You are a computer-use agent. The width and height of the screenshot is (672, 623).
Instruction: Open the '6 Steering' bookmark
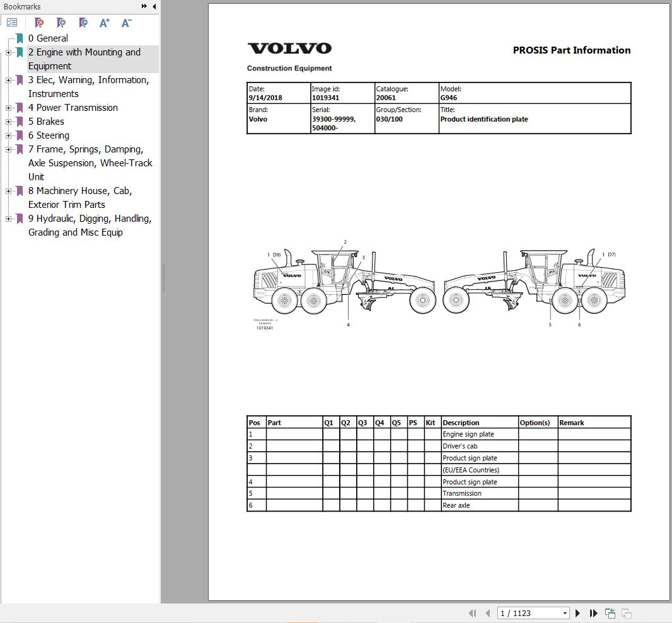point(49,135)
